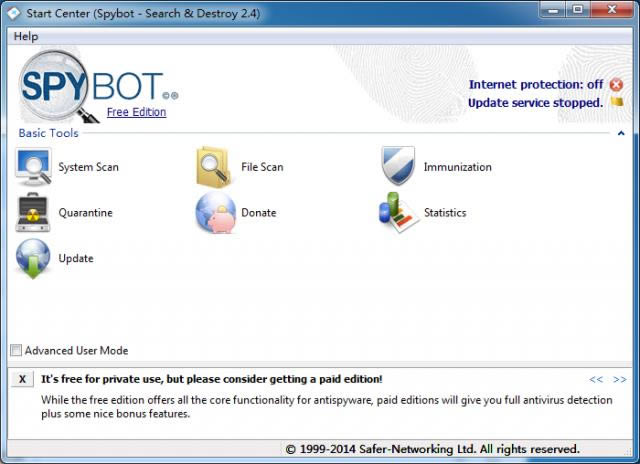Image resolution: width=640 pixels, height=464 pixels.
Task: Enable the Advanced User Mode checkbox
Action: pos(16,350)
